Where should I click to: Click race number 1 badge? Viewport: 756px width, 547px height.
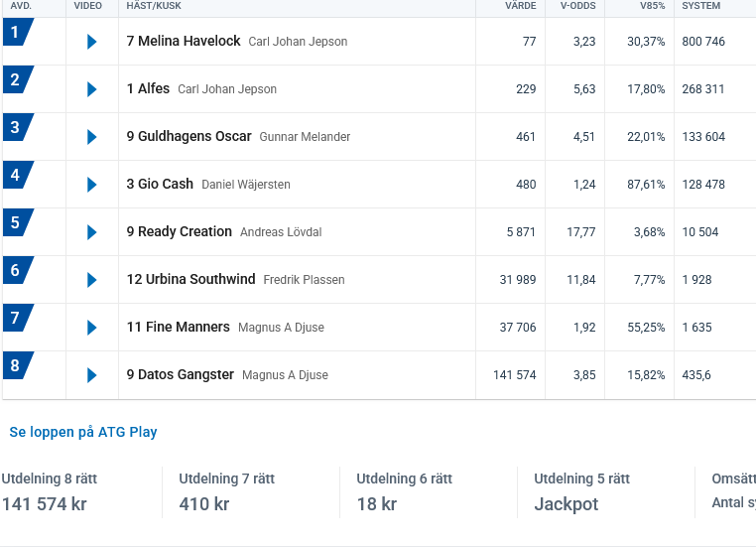pos(17,33)
